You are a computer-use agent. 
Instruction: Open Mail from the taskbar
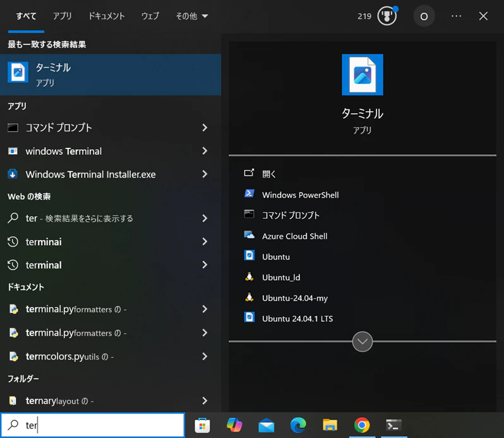(266, 426)
